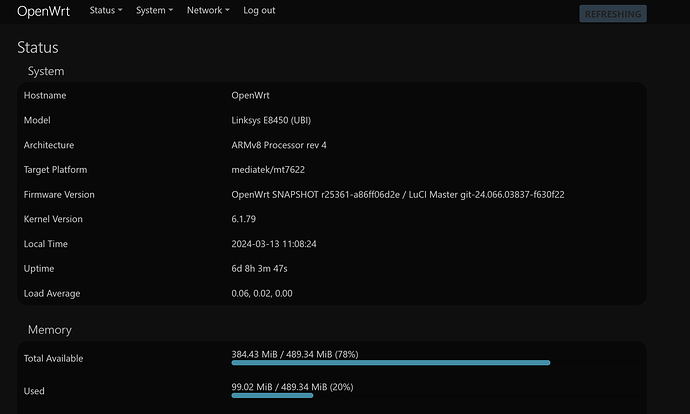Screen dimensions: 690x414
Task: Select load average 0.06, 0.02, 0.00
Action: 262,293
